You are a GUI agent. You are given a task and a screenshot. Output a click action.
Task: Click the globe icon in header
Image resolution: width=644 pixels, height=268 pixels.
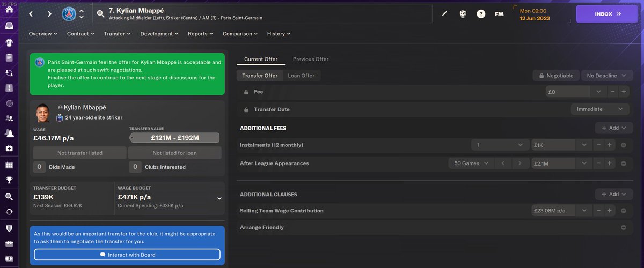463,14
